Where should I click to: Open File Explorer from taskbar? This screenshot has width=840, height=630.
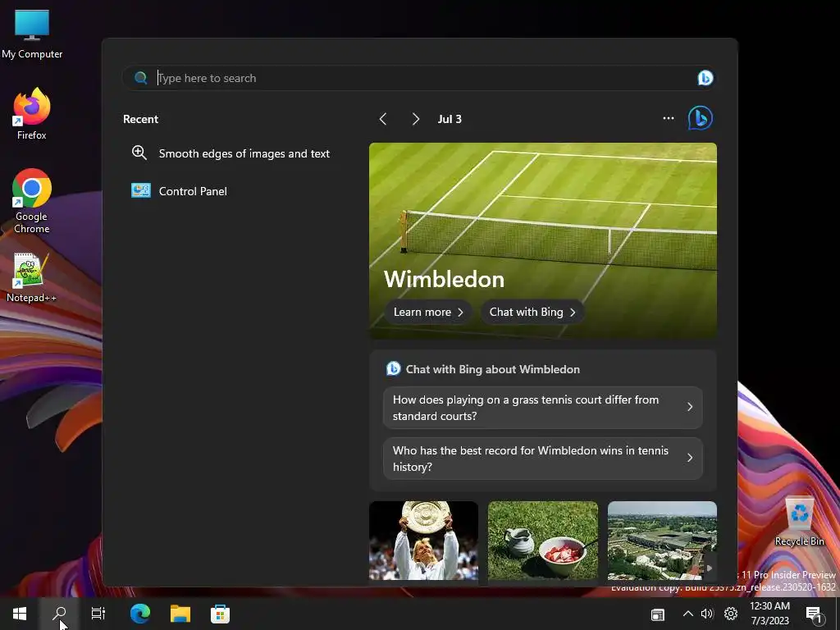[x=180, y=614]
